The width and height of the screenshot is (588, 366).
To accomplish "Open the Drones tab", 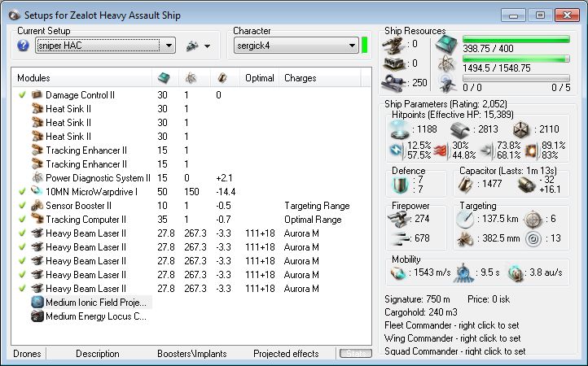I will pos(27,354).
